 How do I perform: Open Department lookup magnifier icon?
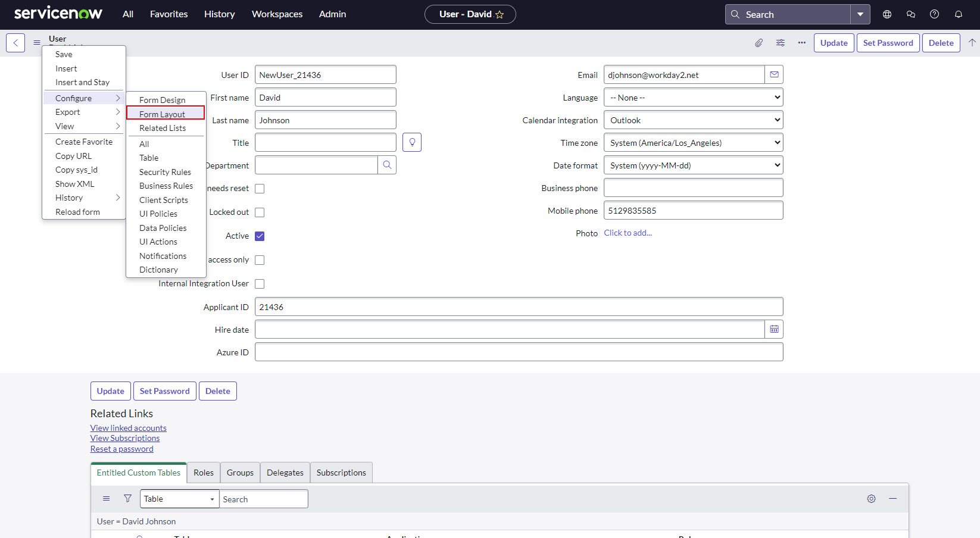[x=387, y=165]
